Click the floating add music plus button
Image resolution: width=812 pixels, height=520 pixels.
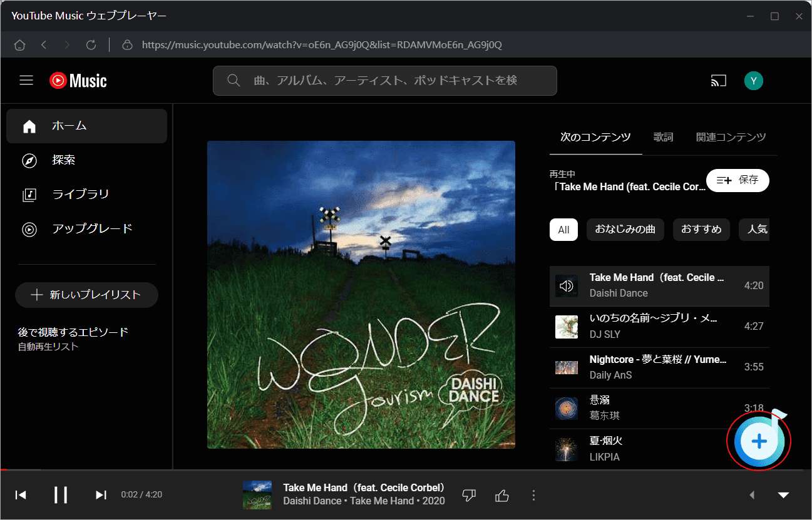coord(759,441)
